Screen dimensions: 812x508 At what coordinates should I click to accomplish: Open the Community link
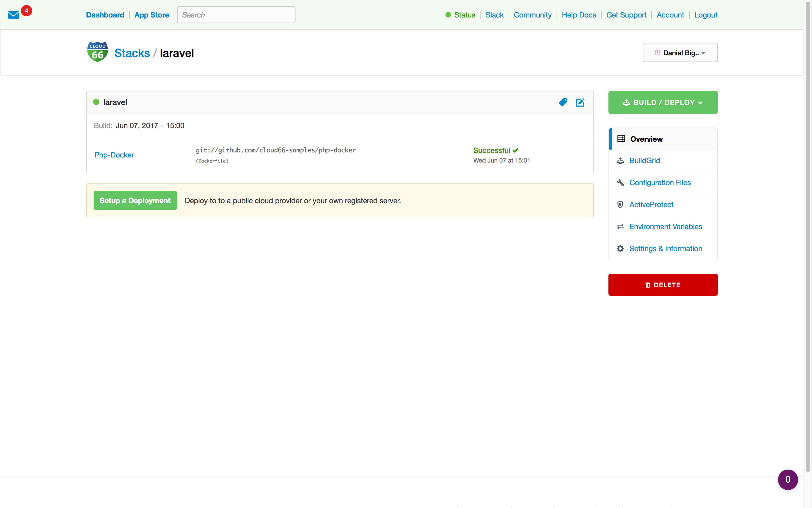tap(533, 15)
